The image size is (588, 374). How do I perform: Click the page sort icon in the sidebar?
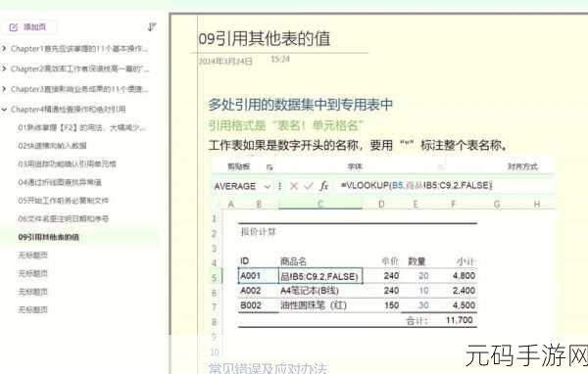tap(152, 27)
